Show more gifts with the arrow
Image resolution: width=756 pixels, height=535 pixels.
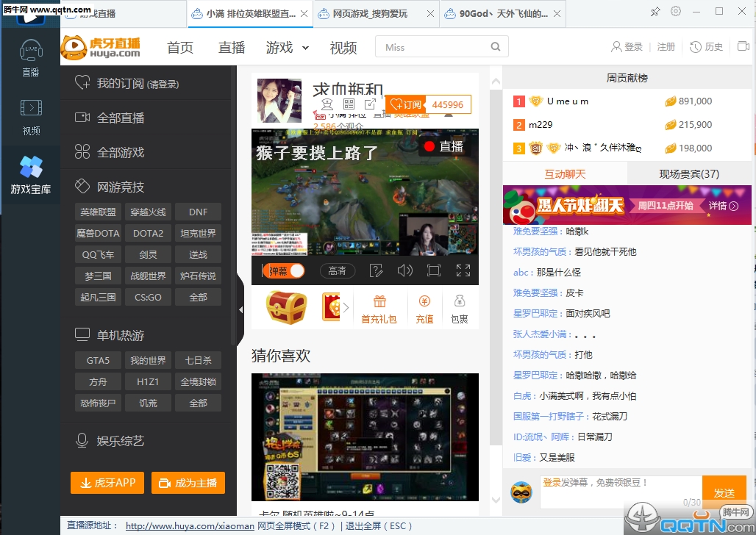point(346,307)
